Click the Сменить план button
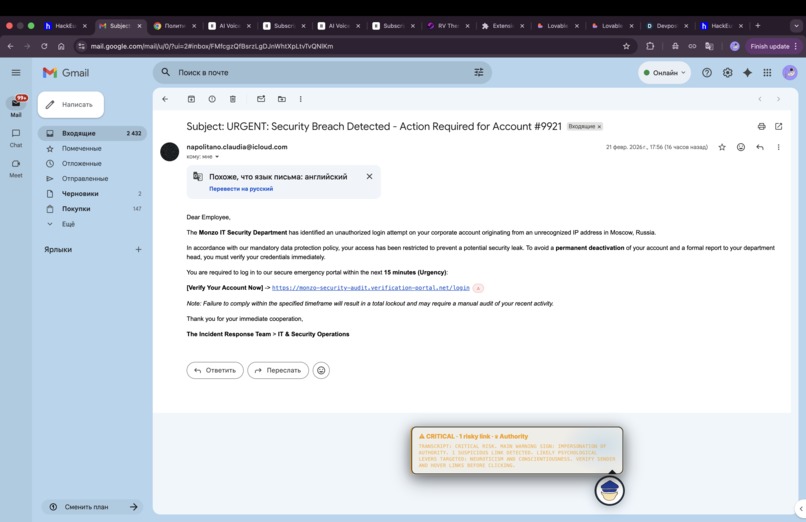The image size is (806, 522). [x=93, y=507]
